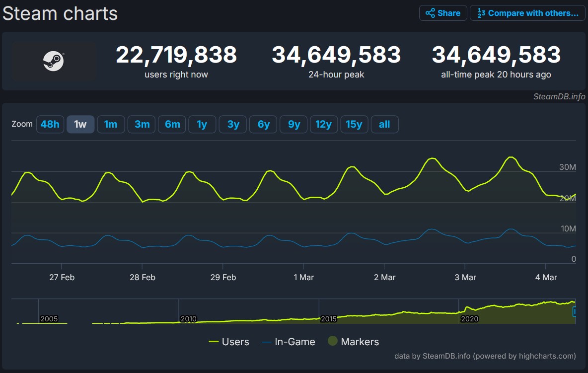
Task: Switch zoom to 1m
Action: click(111, 124)
